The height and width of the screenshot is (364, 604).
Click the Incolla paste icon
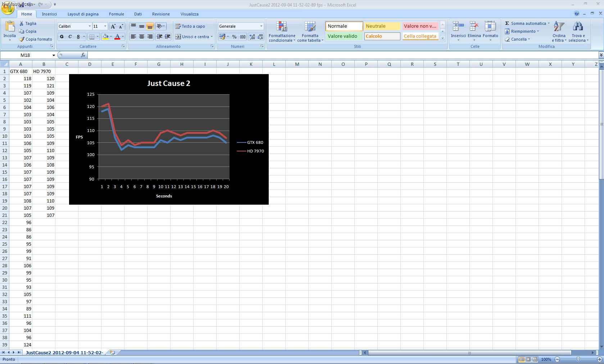pos(10,27)
